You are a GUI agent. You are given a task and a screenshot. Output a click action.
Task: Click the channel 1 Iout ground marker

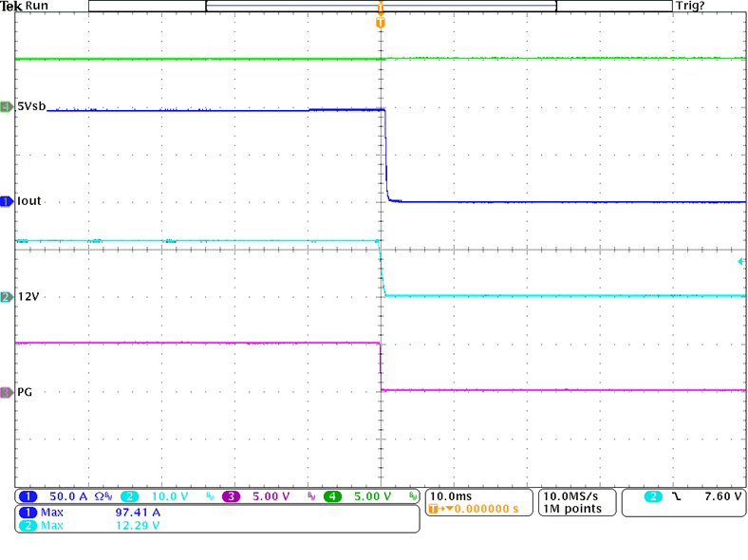tap(7, 201)
